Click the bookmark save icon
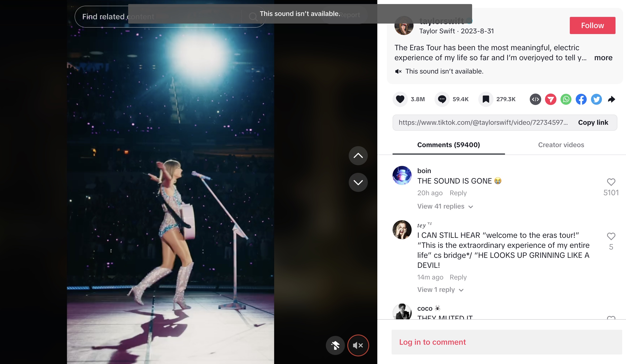 [x=486, y=99]
